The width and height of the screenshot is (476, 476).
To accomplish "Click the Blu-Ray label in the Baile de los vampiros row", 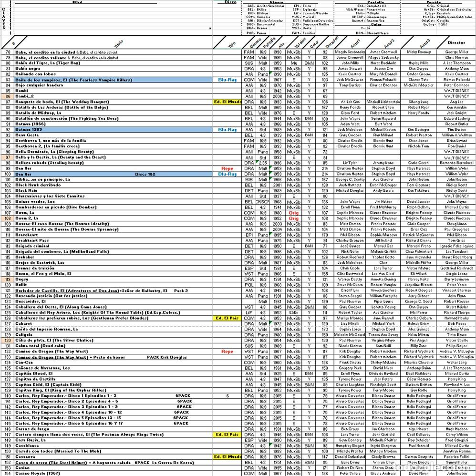I will pyautogui.click(x=227, y=80).
